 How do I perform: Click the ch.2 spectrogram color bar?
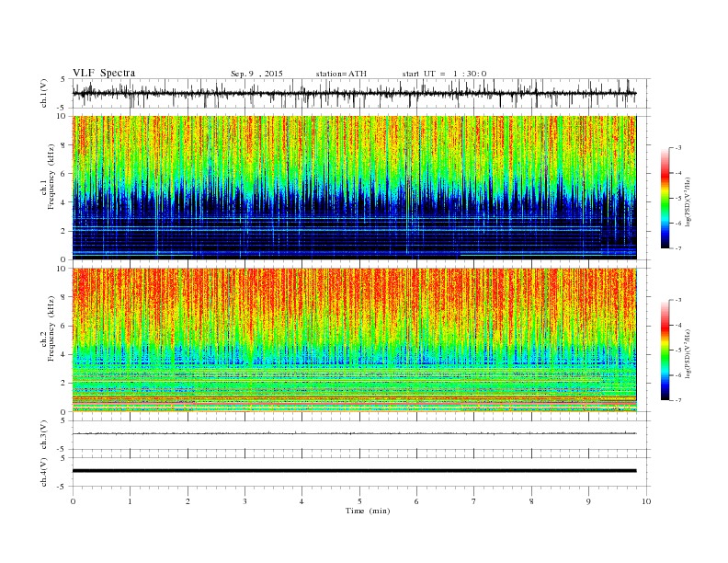(x=665, y=350)
